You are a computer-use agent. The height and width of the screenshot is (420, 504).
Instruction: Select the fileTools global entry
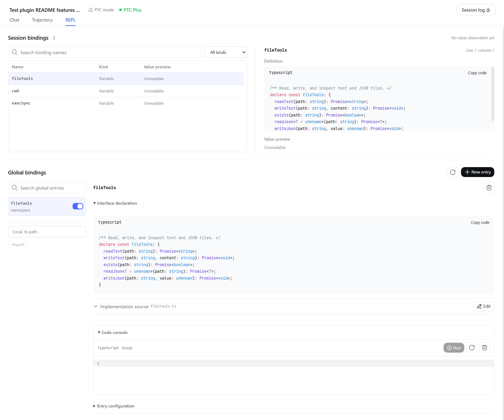[47, 206]
